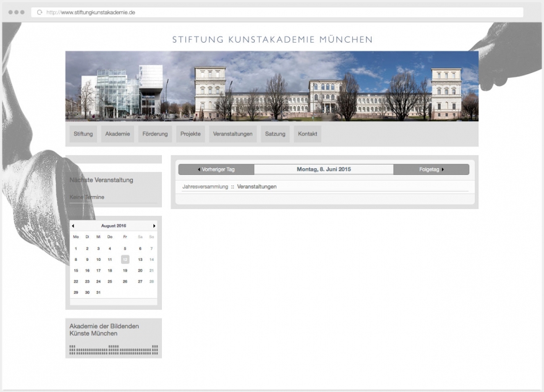Click the browser reload icon
544x392 pixels.
coord(40,12)
